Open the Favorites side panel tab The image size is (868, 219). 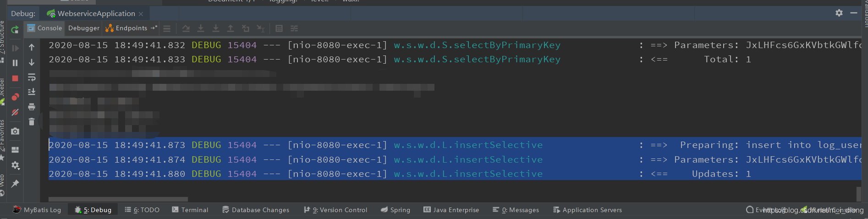point(3,140)
